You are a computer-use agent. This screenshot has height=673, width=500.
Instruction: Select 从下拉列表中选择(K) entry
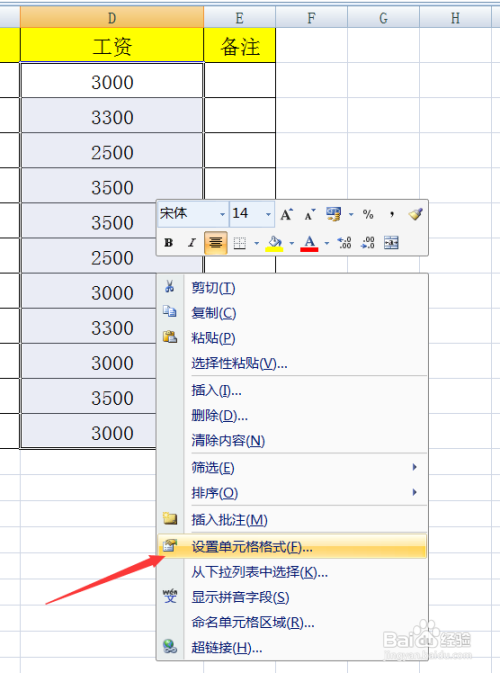[x=292, y=572]
